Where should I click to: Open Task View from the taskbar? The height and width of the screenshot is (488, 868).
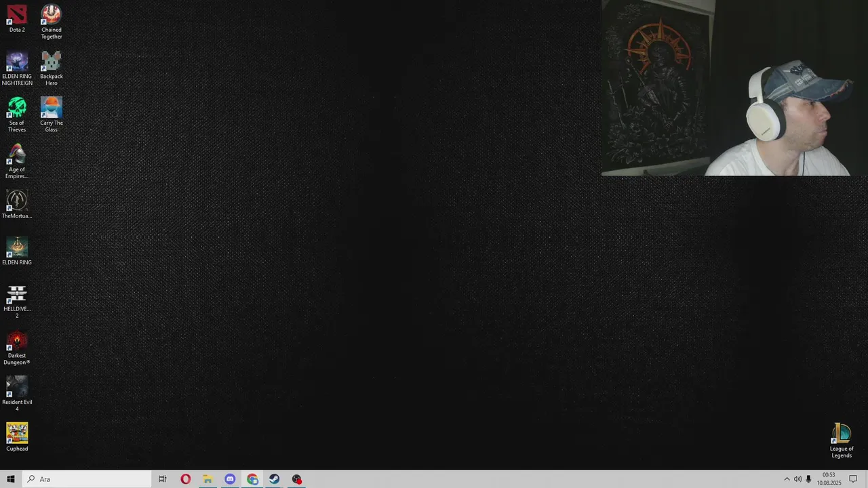[x=163, y=479]
